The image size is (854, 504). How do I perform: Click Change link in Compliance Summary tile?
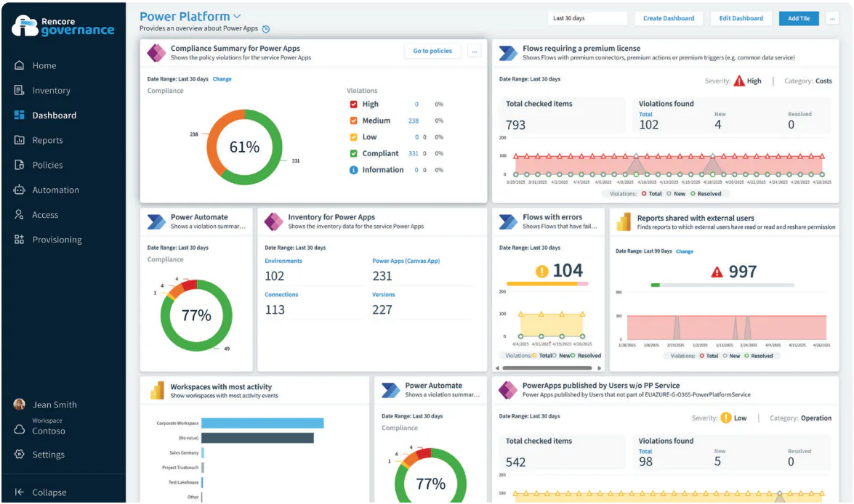coord(222,79)
